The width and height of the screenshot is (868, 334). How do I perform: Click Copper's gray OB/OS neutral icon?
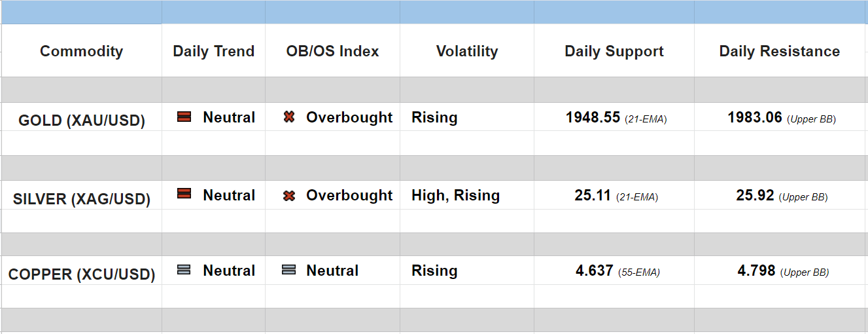[289, 269]
